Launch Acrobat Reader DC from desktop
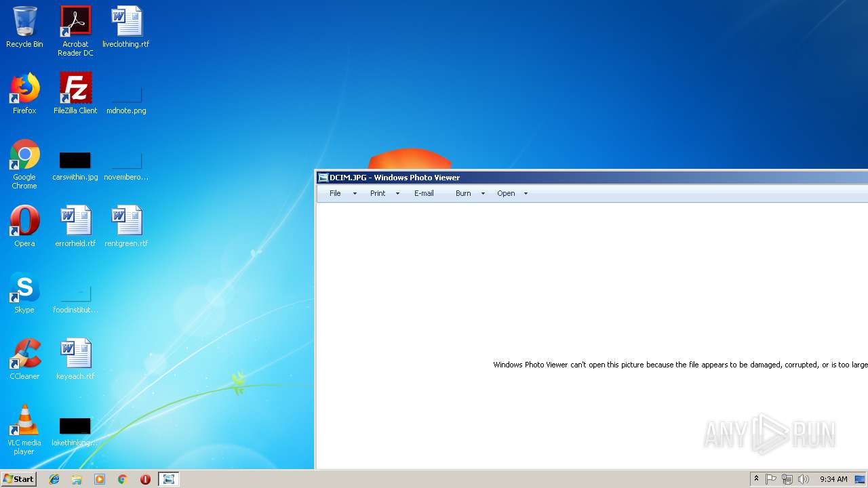This screenshot has width=868, height=488. [x=75, y=31]
